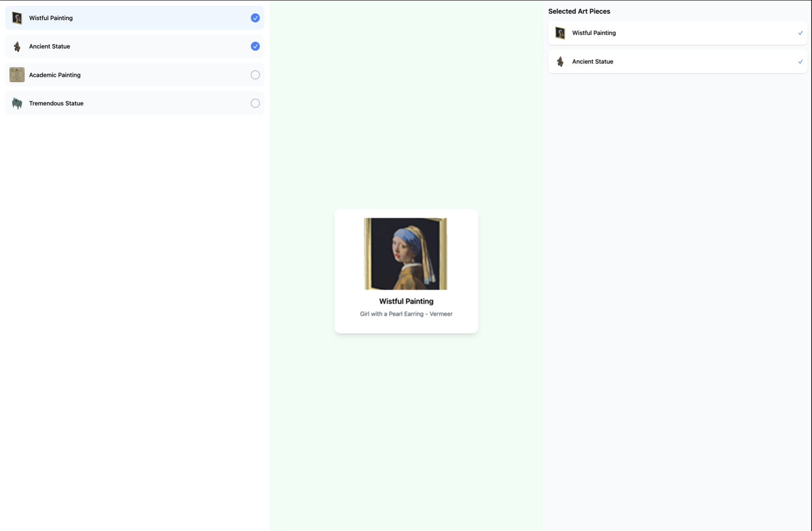Click the checkmark next to Wistful Painting on right
This screenshot has width=812, height=531.
click(800, 33)
